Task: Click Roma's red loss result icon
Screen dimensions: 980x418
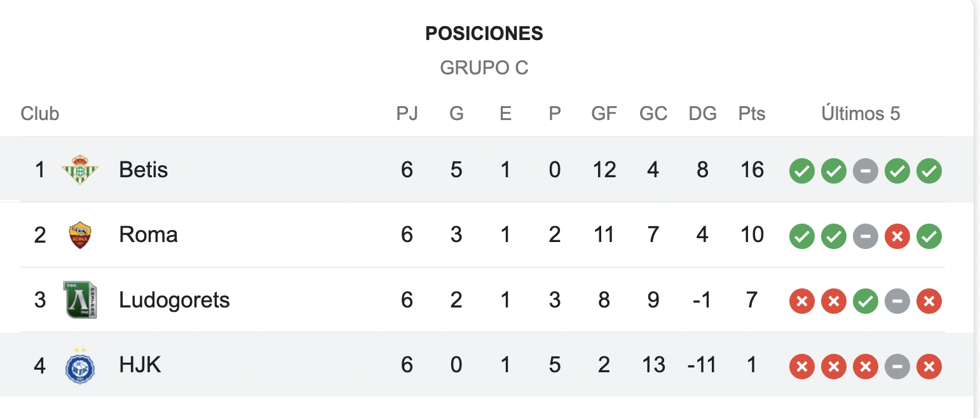Action: (x=897, y=236)
